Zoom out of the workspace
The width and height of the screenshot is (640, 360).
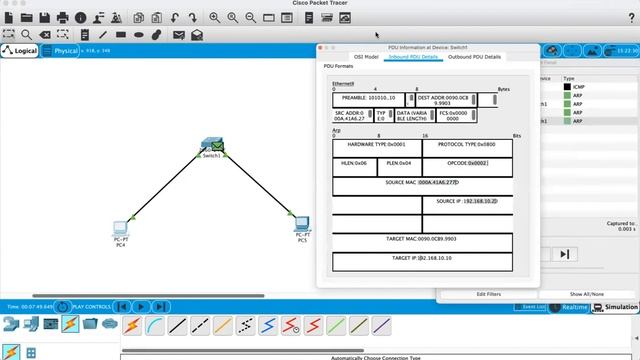click(x=251, y=18)
